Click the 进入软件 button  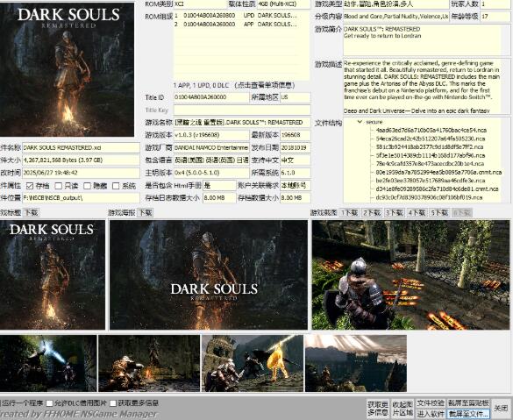click(431, 414)
